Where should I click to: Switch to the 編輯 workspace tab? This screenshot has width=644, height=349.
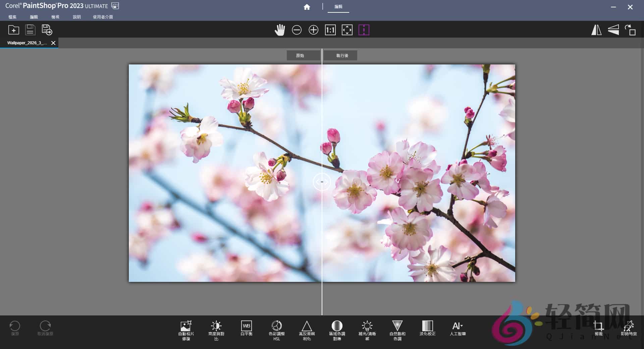(x=338, y=6)
